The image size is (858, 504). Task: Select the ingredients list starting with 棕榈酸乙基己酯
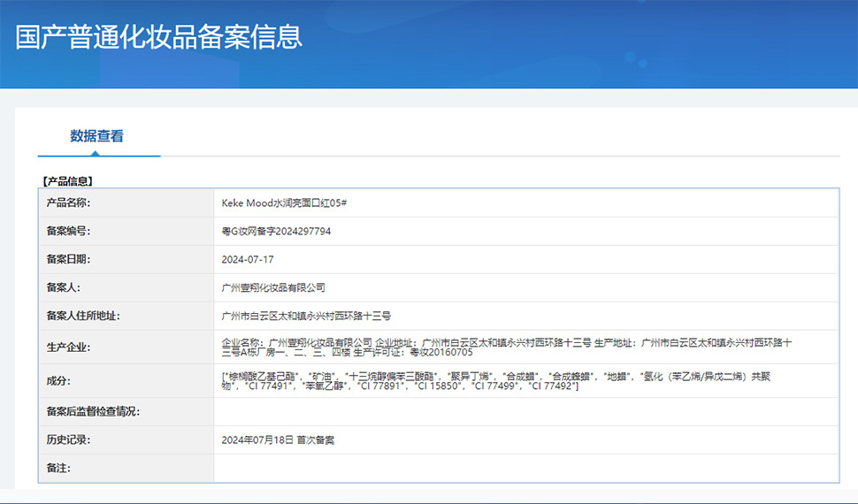pos(495,381)
